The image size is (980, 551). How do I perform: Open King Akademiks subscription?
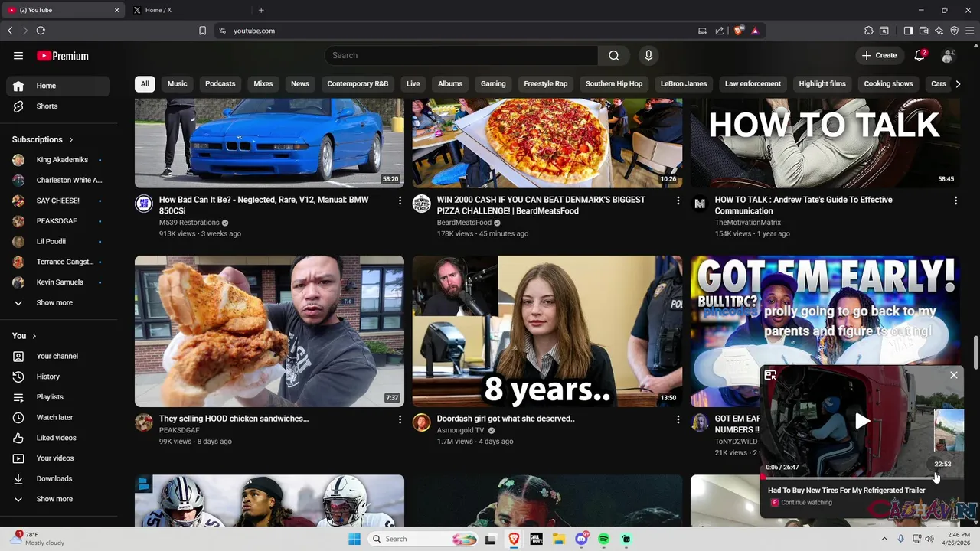click(58, 160)
